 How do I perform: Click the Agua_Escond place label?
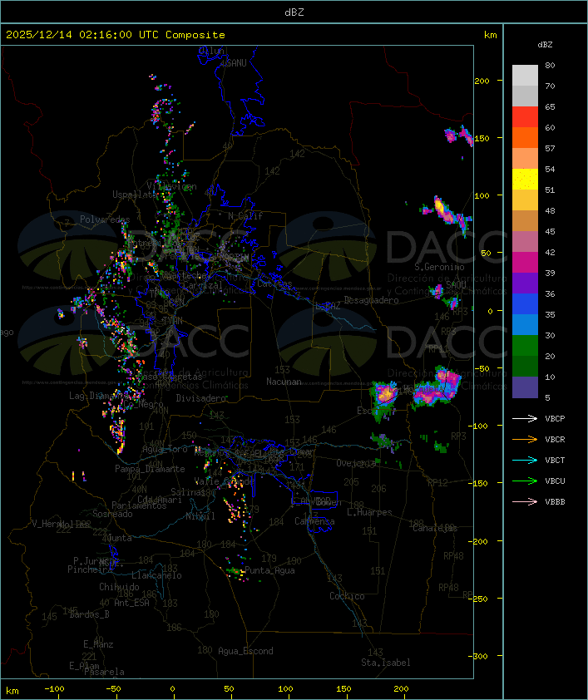[x=245, y=651]
